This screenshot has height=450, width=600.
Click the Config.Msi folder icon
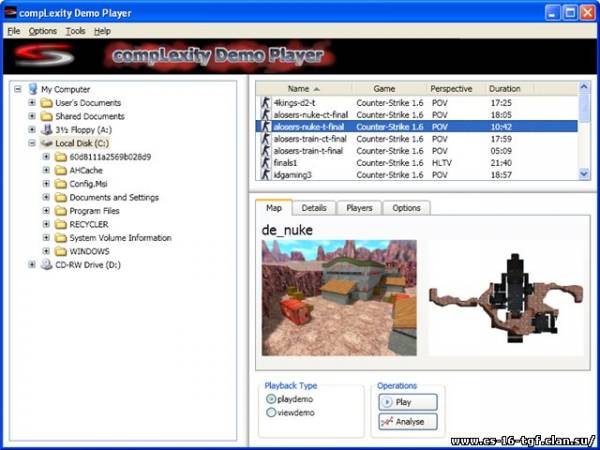(x=60, y=184)
